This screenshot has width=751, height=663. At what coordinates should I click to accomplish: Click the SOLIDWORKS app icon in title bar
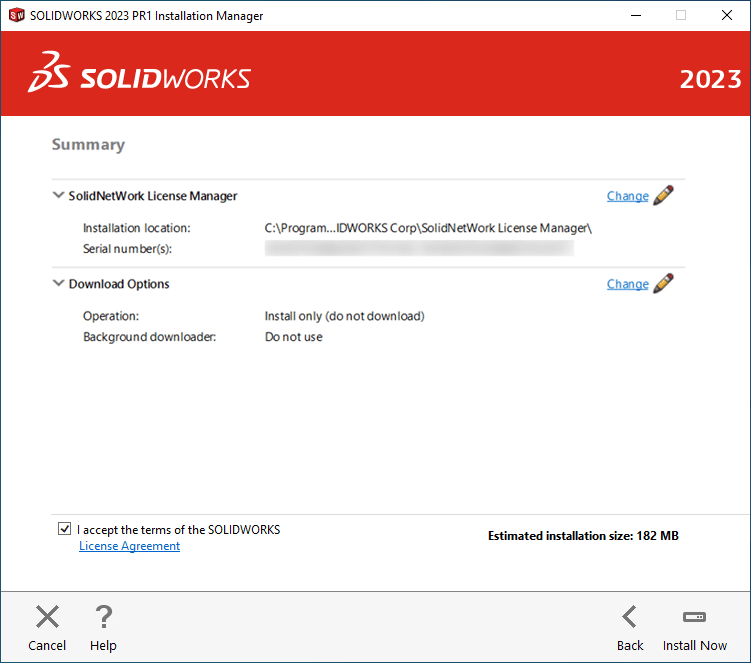(x=16, y=15)
